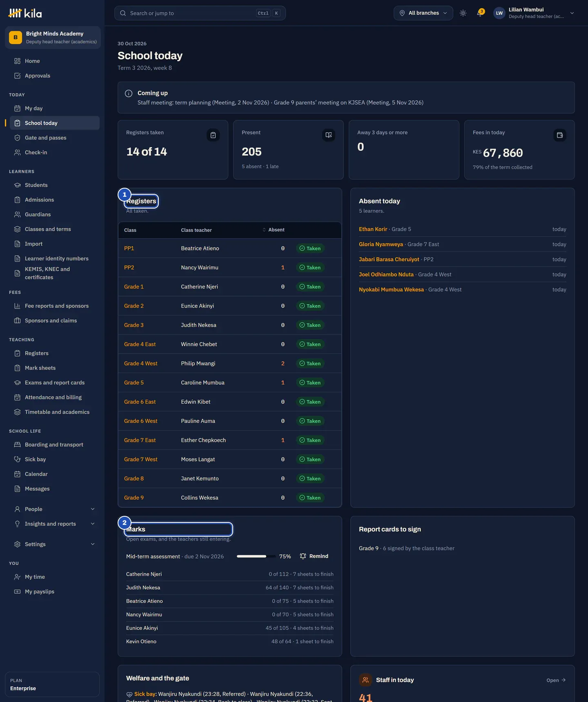Click the search magnifier icon

pos(123,13)
